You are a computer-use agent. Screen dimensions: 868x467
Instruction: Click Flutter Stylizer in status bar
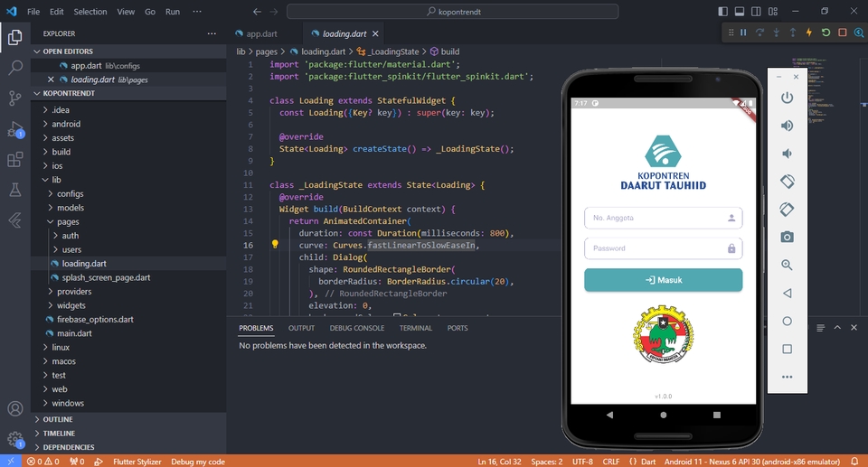pyautogui.click(x=137, y=462)
